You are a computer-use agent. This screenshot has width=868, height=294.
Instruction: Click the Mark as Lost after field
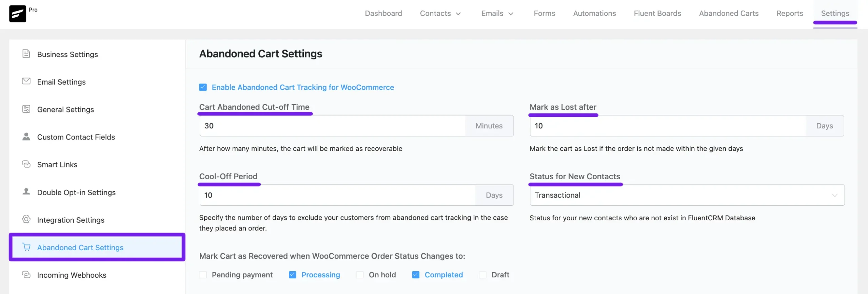click(x=668, y=126)
